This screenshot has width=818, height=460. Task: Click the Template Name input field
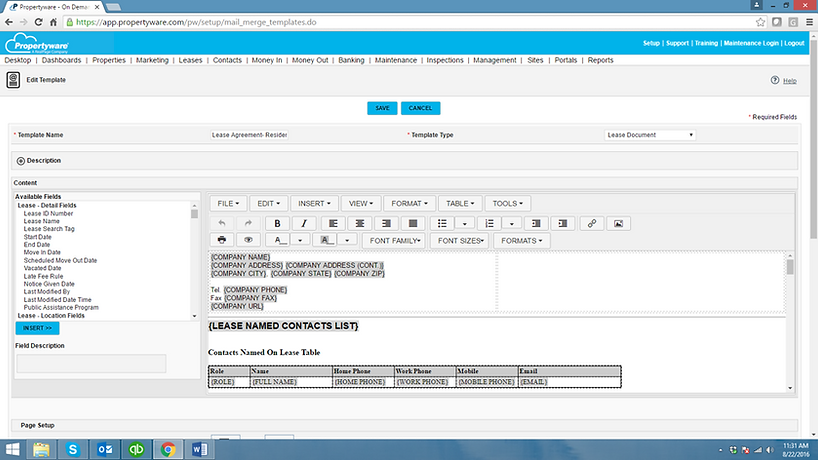click(x=249, y=135)
